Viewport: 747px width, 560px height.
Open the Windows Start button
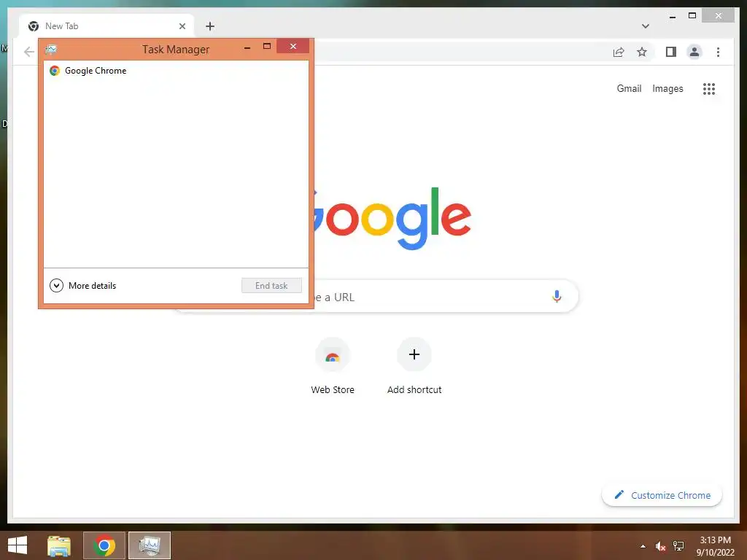(18, 545)
